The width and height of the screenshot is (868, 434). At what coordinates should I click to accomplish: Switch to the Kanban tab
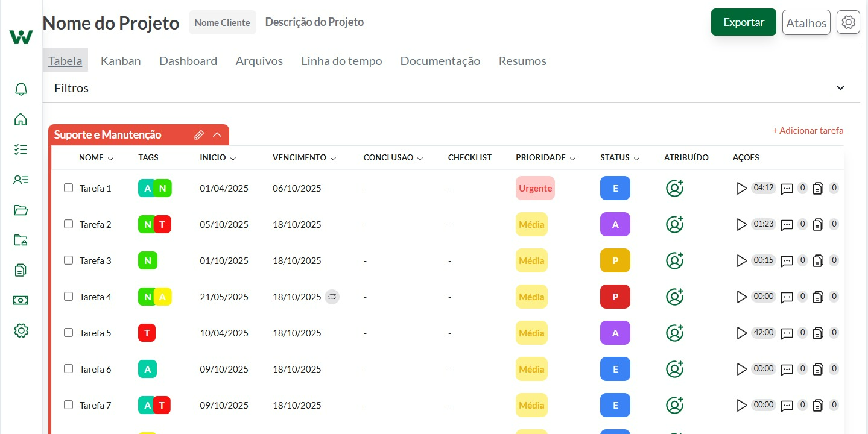pyautogui.click(x=120, y=60)
